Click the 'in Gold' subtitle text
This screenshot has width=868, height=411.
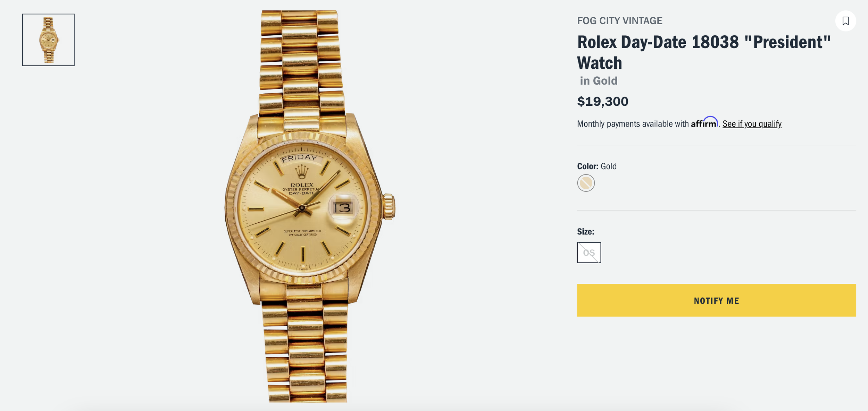(599, 81)
